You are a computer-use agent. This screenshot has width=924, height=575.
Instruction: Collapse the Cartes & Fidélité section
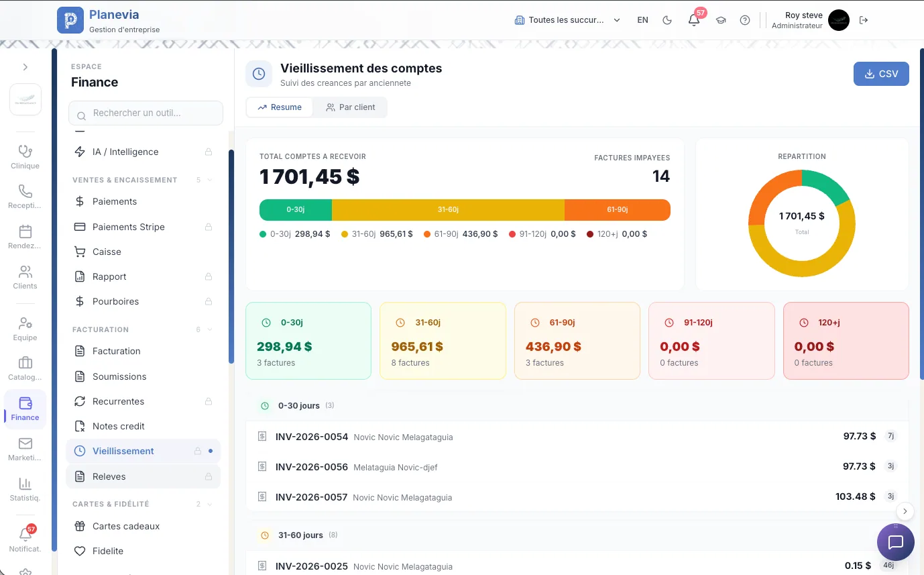click(142, 504)
